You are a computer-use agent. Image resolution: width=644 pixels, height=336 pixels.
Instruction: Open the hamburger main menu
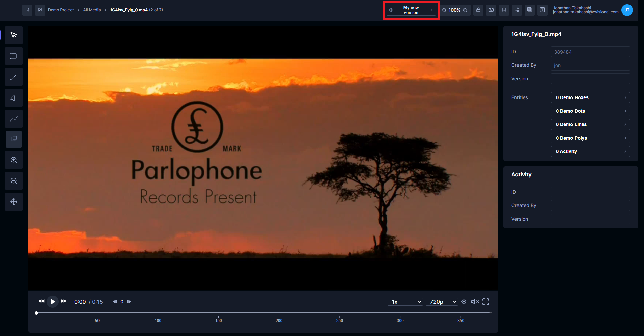click(11, 10)
